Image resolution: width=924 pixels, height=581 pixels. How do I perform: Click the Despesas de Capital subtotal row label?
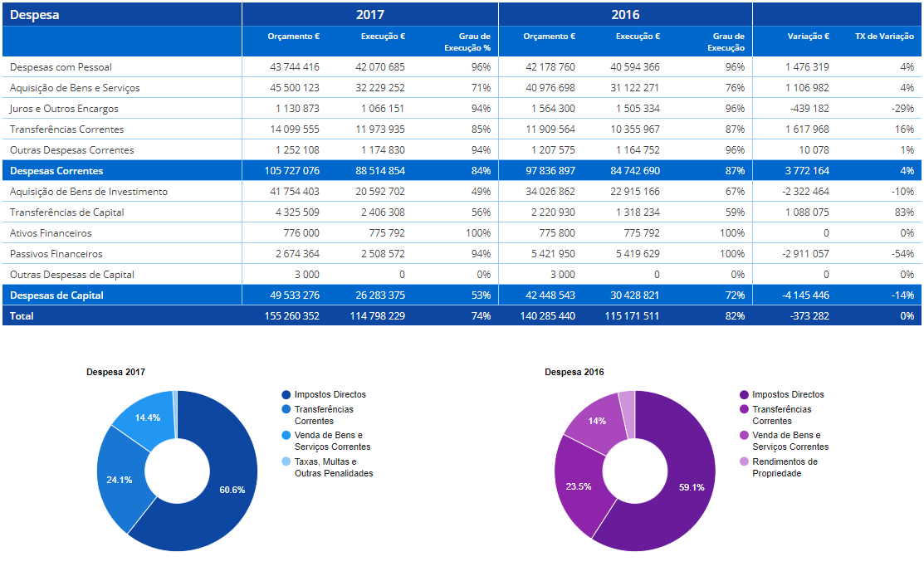click(x=56, y=295)
